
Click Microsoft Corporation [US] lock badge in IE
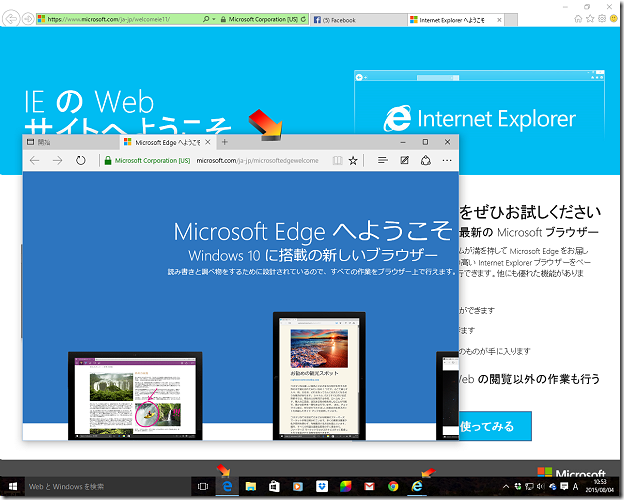point(259,19)
